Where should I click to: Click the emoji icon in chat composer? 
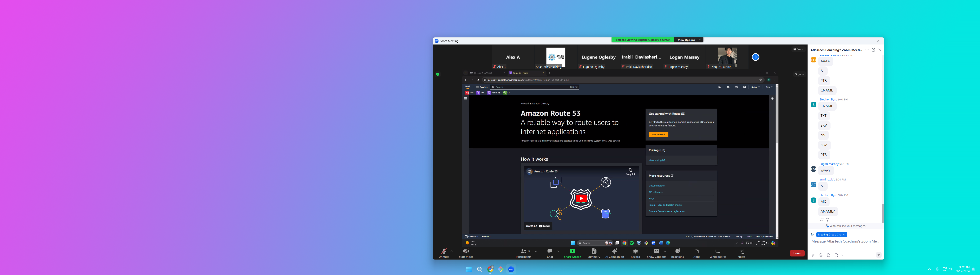click(x=821, y=255)
